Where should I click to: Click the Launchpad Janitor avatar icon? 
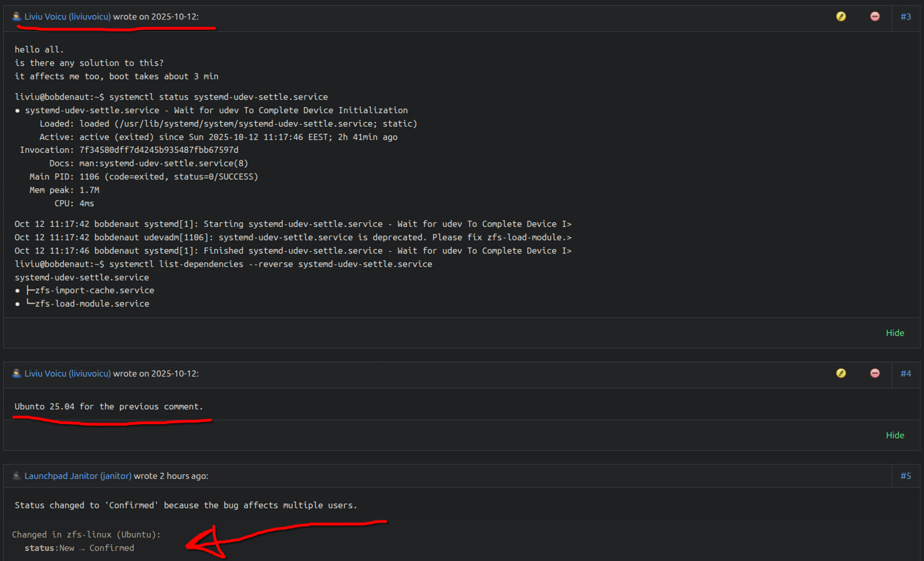(16, 476)
